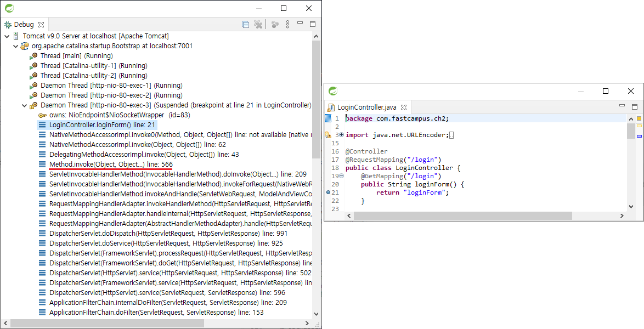Click the warning marker at line 3

[327, 135]
